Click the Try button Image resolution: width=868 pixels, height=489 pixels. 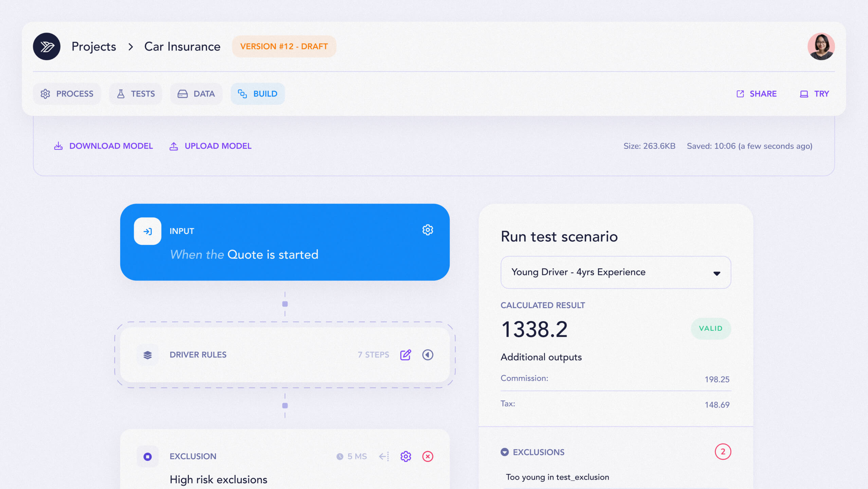coord(814,94)
